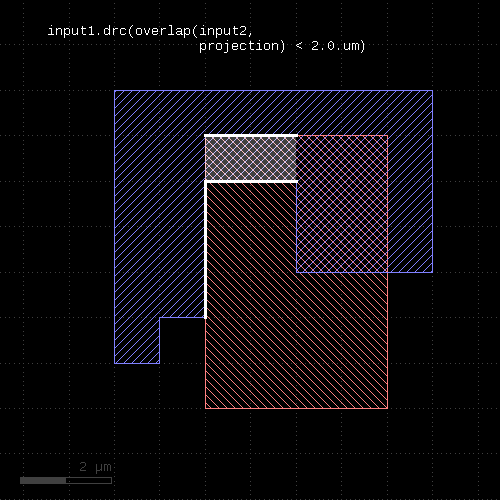Click the black notch under the blue polygon
500x500 pixels.
[x=182, y=340]
